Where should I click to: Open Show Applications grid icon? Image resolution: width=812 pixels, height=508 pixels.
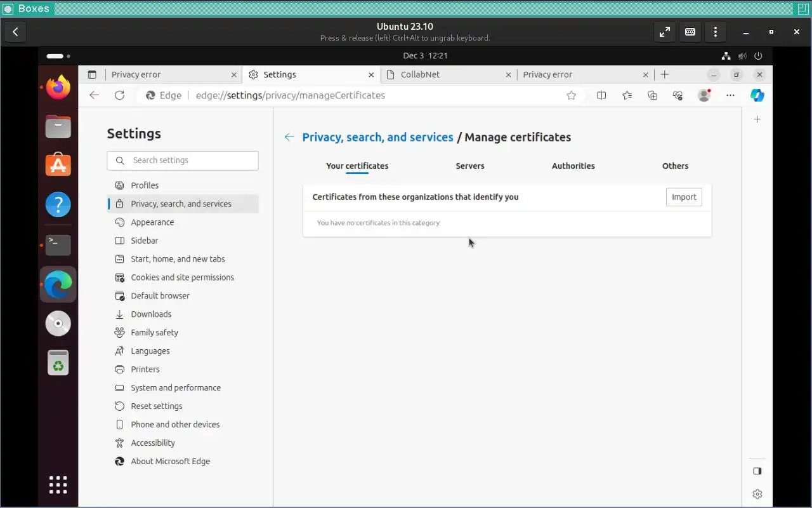pyautogui.click(x=58, y=485)
